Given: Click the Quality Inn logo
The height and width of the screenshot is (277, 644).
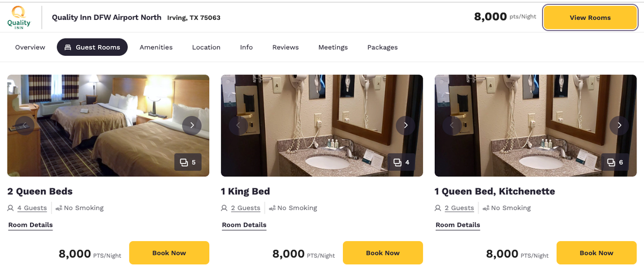Looking at the screenshot, I should pyautogui.click(x=19, y=17).
